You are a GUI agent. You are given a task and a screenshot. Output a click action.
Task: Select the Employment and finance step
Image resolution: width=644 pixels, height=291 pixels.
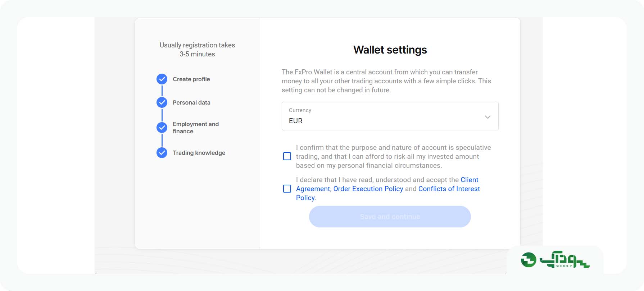tap(196, 128)
